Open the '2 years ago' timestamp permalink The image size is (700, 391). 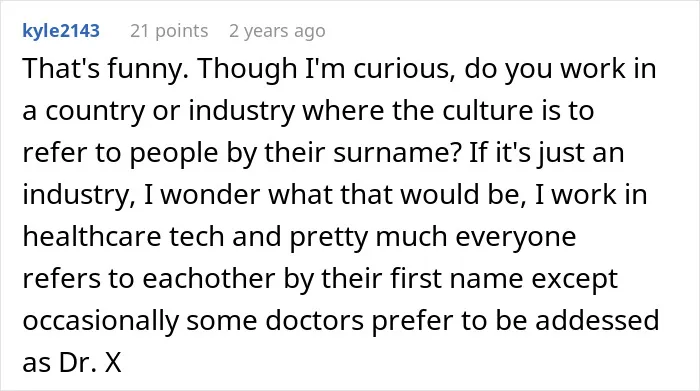click(x=277, y=31)
